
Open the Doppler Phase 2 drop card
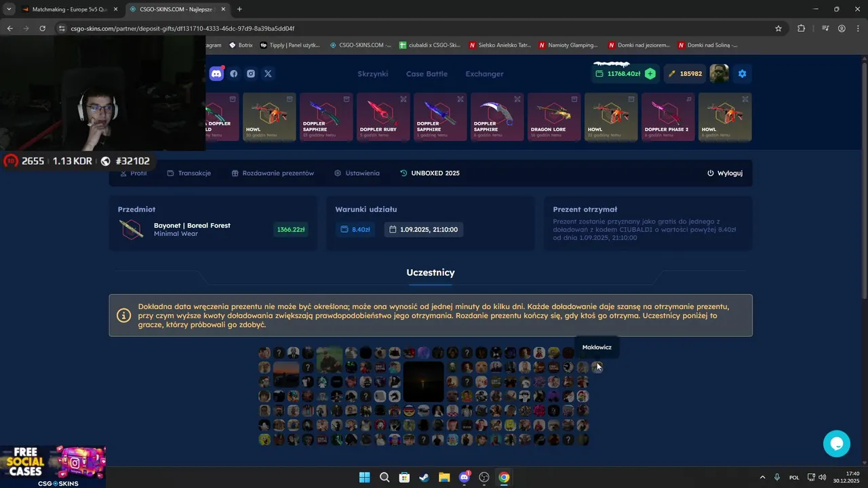tap(668, 117)
